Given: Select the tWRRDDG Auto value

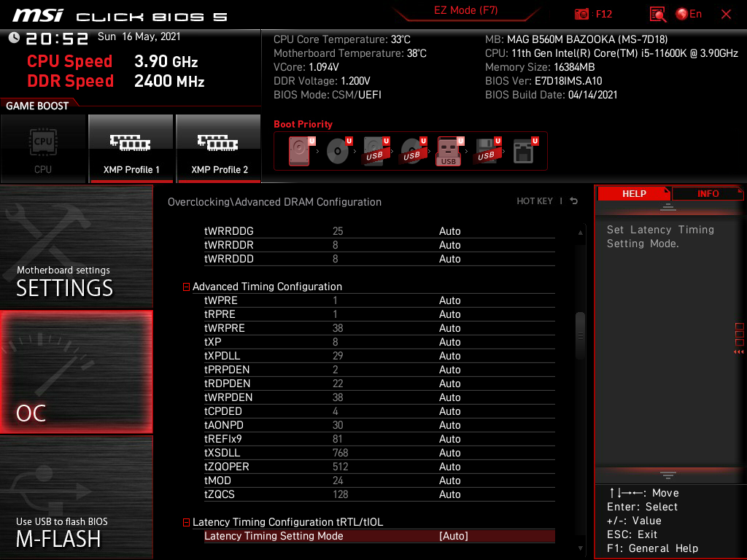Looking at the screenshot, I should coord(449,231).
